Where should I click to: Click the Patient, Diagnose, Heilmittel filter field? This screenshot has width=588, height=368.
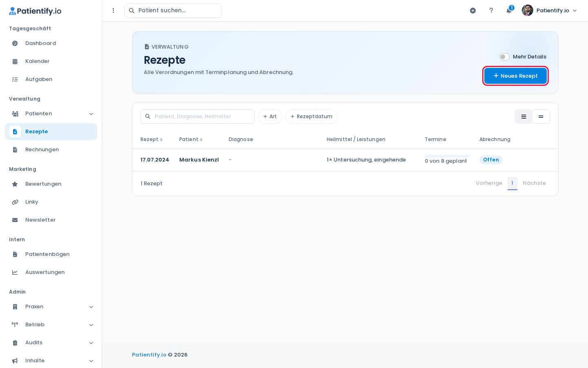(198, 117)
